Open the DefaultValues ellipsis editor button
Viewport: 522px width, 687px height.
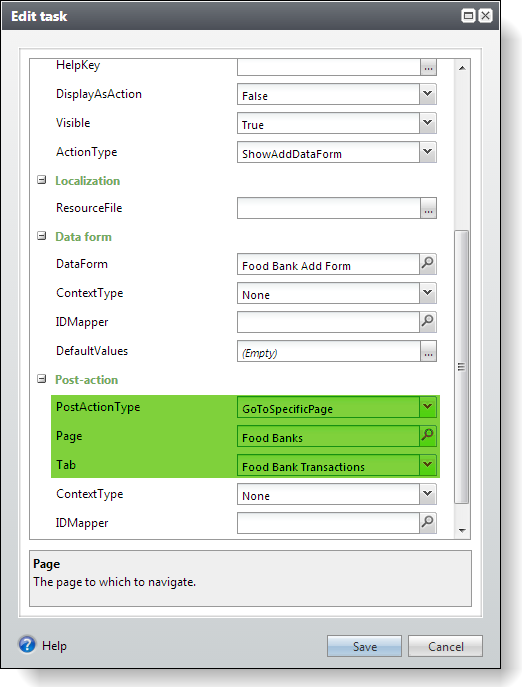coord(428,351)
